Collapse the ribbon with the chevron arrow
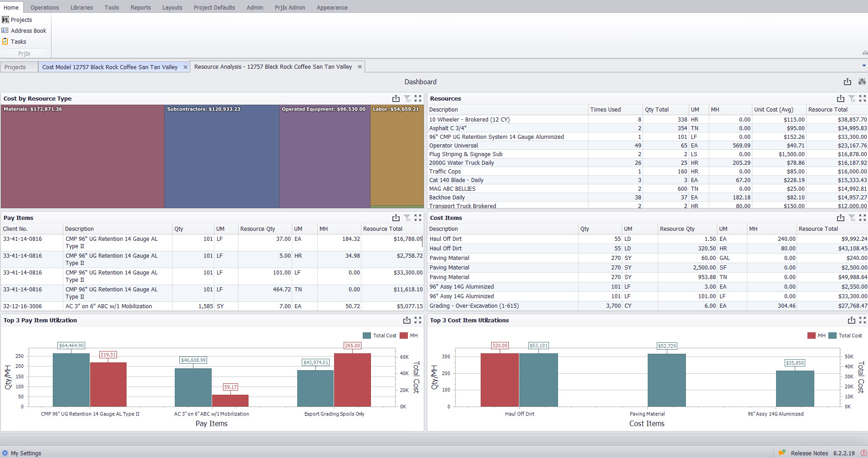The height and width of the screenshot is (458, 868). click(x=864, y=53)
